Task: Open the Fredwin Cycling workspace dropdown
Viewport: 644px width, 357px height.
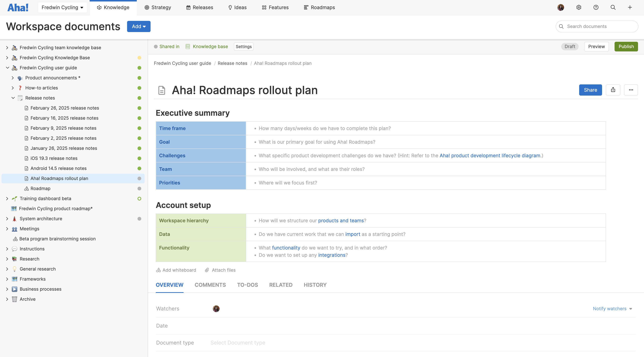Action: pos(62,7)
